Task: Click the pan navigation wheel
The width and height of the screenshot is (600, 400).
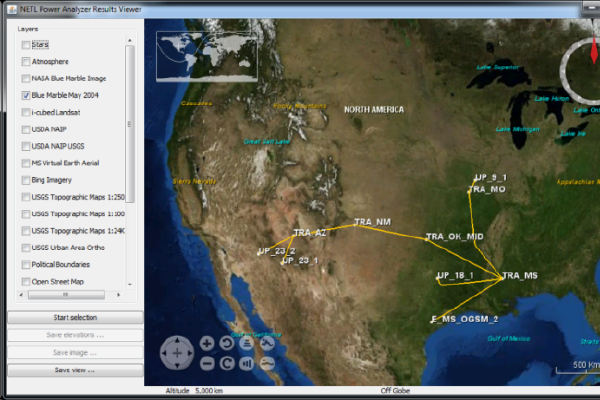Action: pos(177,352)
